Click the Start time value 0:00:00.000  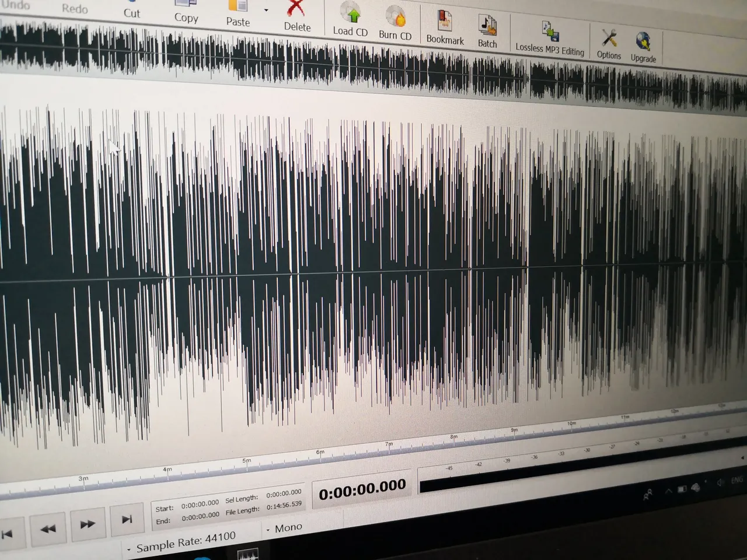[x=200, y=503]
